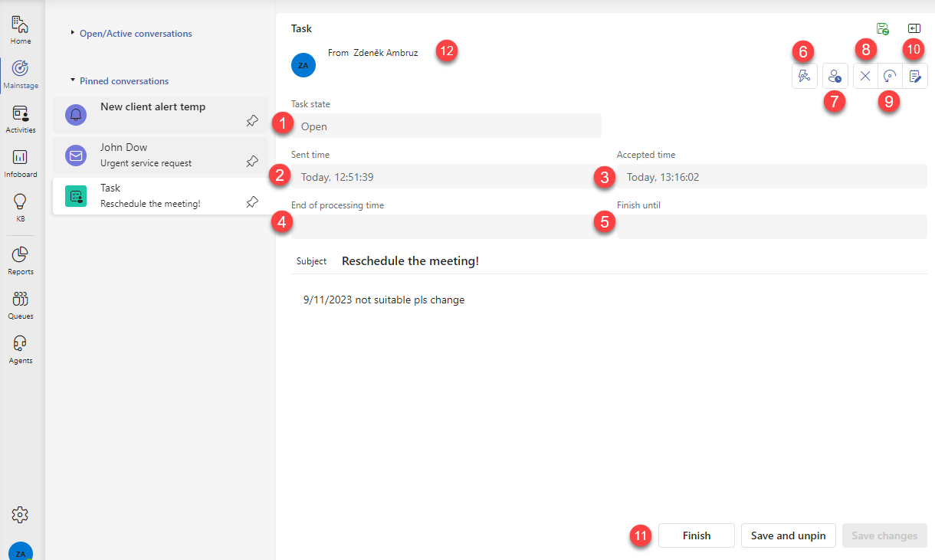Click the message body '9/11/2023 not suitable pls change'

384,300
